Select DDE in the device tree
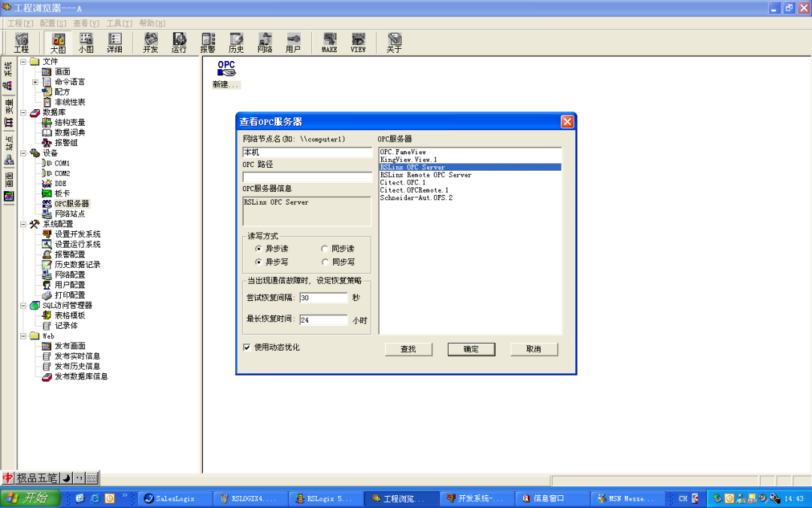 point(61,184)
